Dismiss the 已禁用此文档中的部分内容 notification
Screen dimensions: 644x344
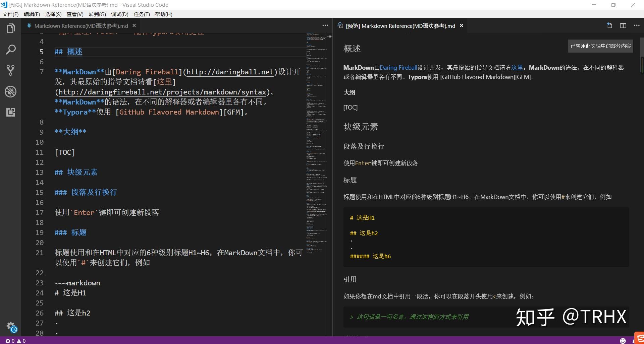(x=600, y=46)
